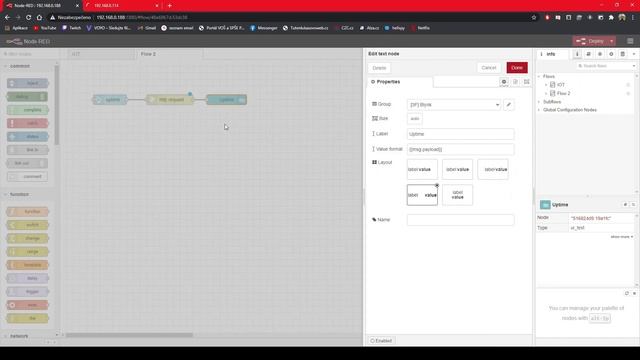
Task: Expand the IOT flow in the info tree
Action: pyautogui.click(x=546, y=85)
